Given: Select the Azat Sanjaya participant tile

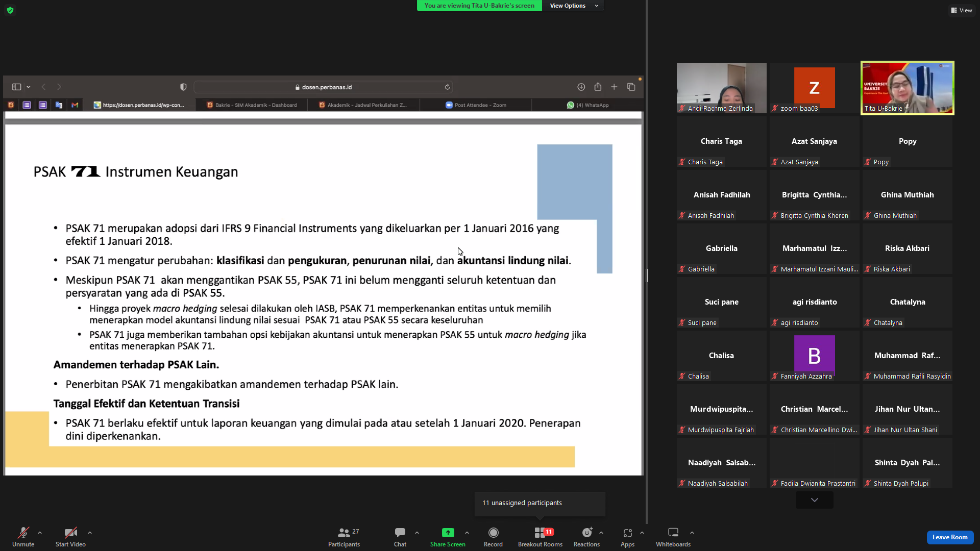Looking at the screenshot, I should 815,141.
